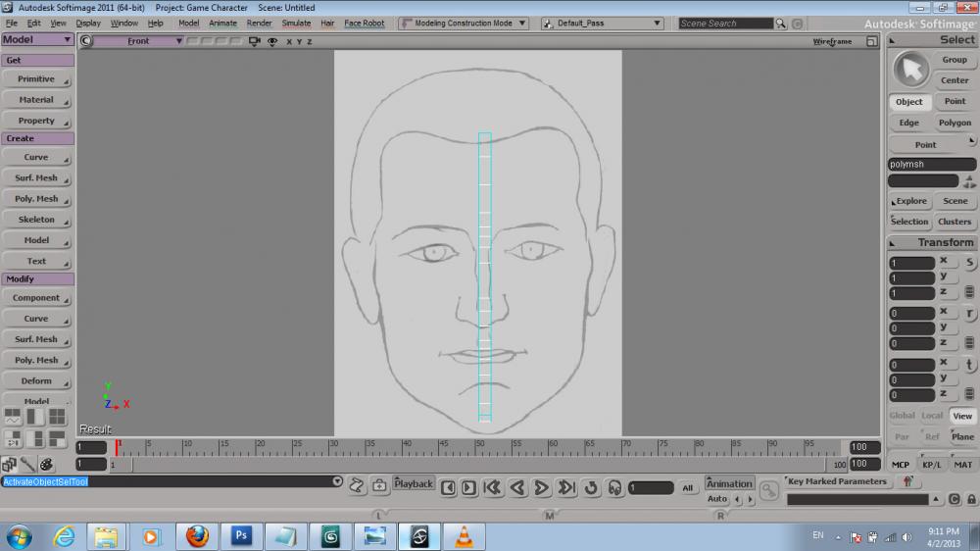Click the loop playback icon
980x551 pixels.
click(x=591, y=487)
